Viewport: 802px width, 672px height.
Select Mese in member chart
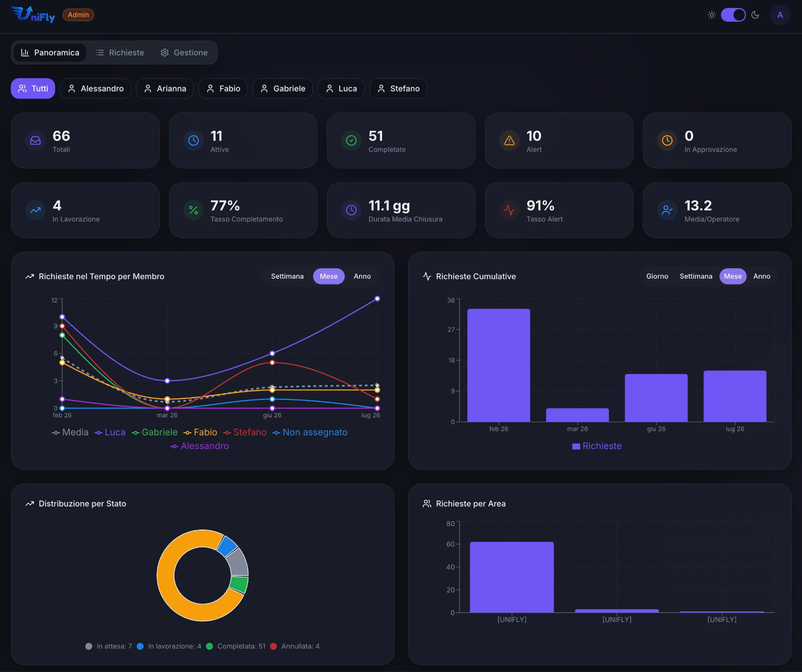pyautogui.click(x=329, y=276)
